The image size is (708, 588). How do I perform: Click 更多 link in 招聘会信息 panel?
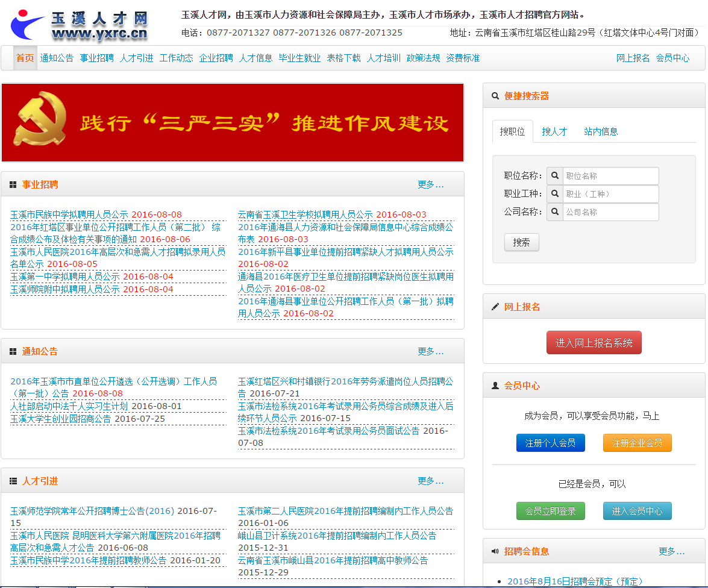click(671, 551)
